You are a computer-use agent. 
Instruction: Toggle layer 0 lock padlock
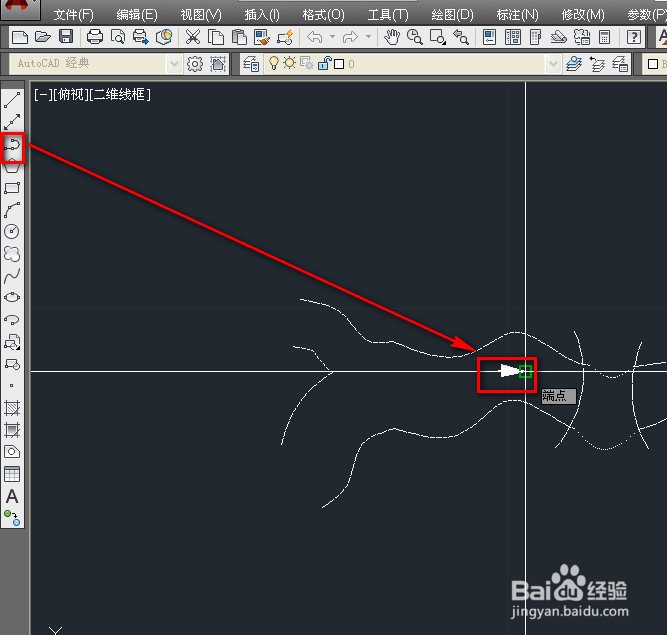pos(324,63)
